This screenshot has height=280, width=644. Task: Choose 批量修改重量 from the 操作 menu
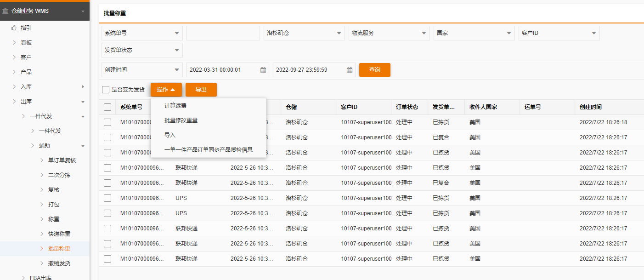click(209, 120)
